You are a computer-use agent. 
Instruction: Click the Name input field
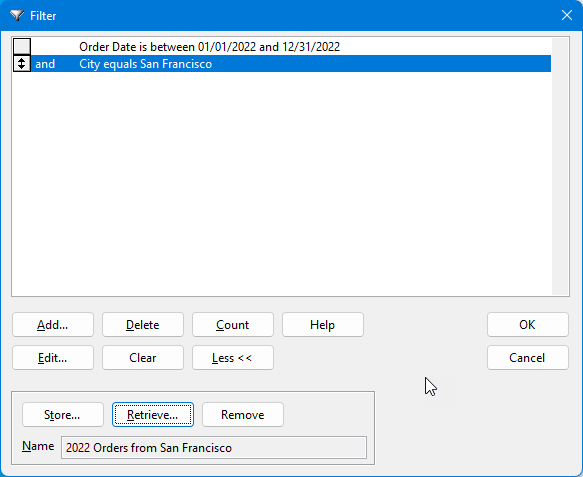(214, 448)
